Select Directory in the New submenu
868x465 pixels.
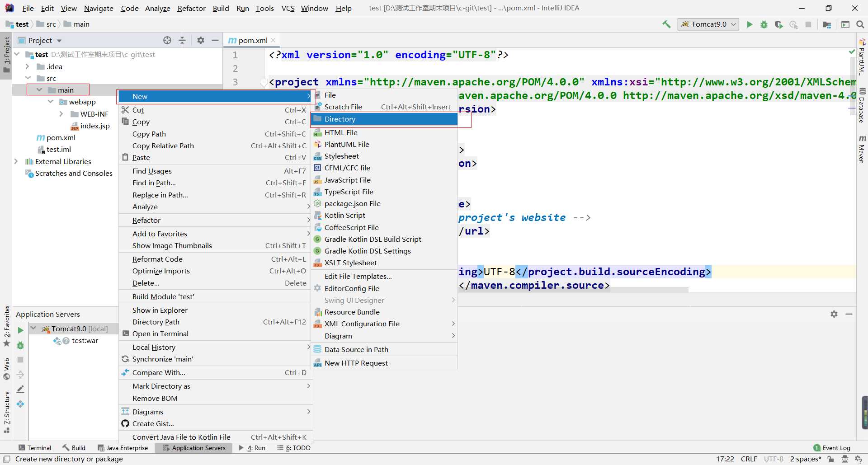(384, 119)
